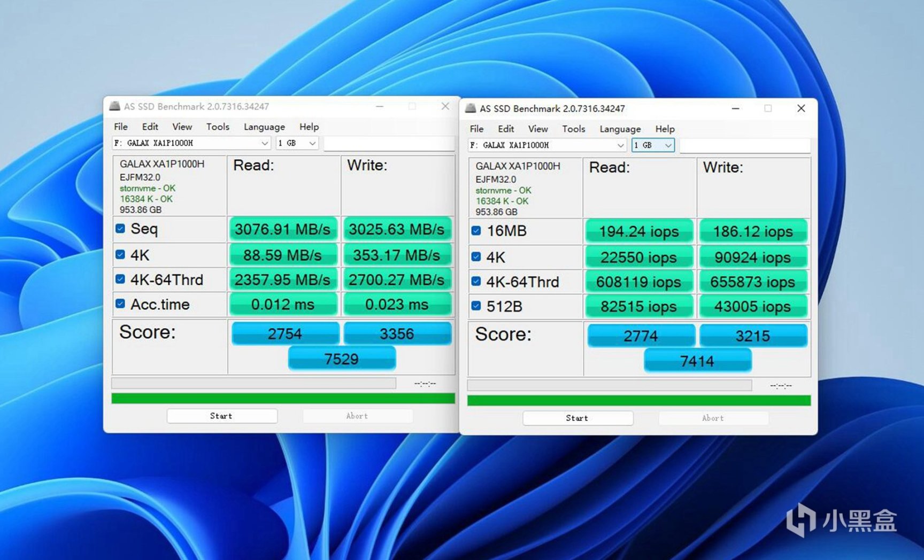
Task: Click the 0.023 ms access time value
Action: click(x=397, y=304)
